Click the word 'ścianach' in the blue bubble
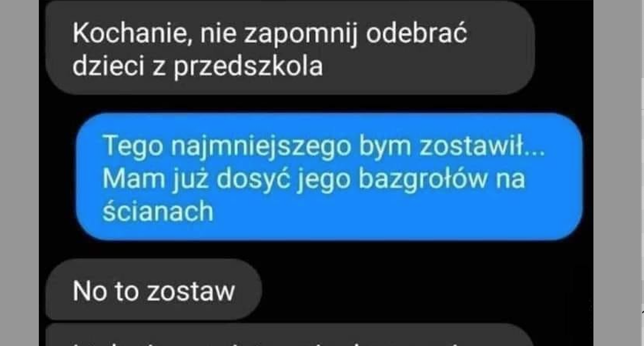The height and width of the screenshot is (346, 644). (x=158, y=211)
